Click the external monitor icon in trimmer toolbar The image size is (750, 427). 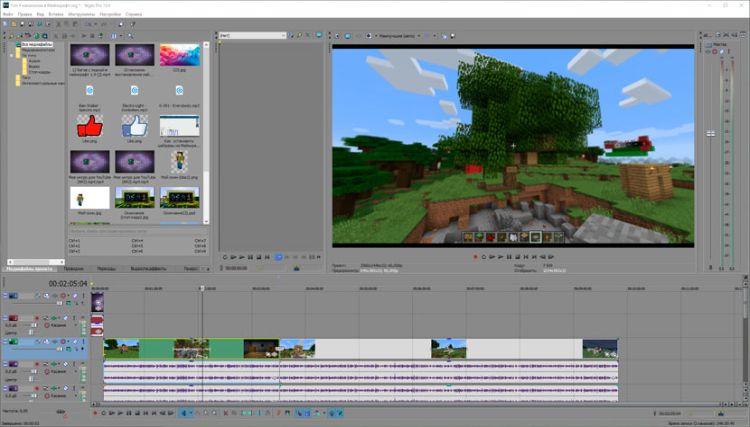319,36
